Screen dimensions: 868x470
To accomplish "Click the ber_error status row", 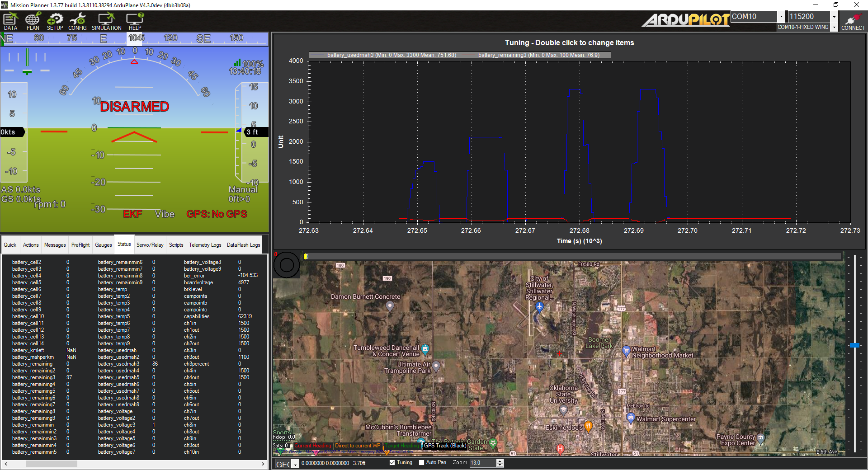I will pyautogui.click(x=221, y=276).
